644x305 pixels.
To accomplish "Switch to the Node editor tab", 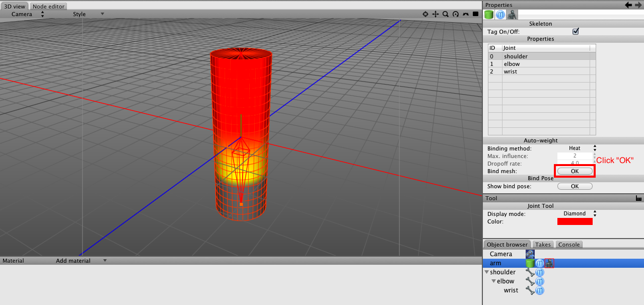I will click(48, 7).
